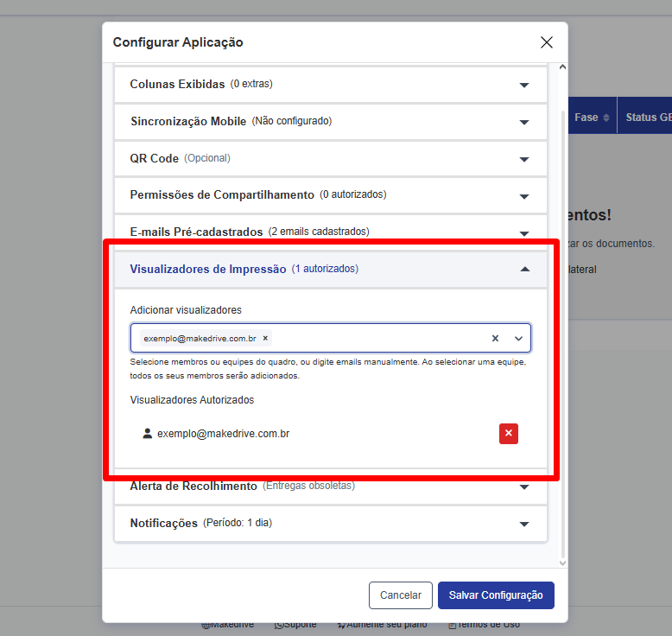
Task: Open the Notificações section
Action: 523,524
